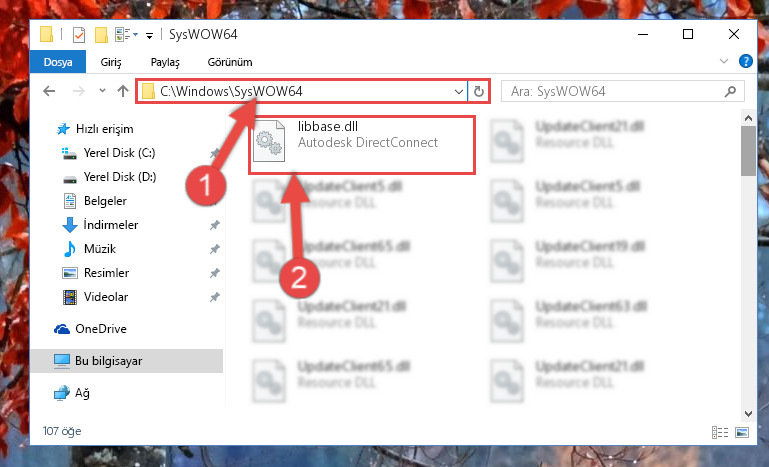Select the libbase.dll file
769x467 pixels.
[x=362, y=145]
